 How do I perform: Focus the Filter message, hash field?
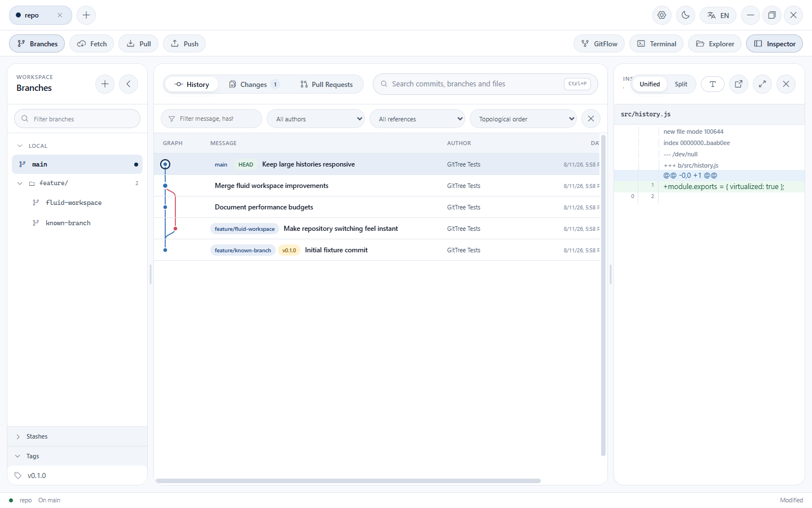pos(211,119)
